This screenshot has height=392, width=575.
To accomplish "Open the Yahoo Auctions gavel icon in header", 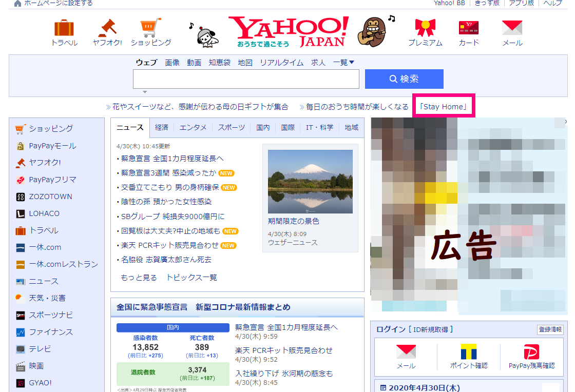I will [x=107, y=28].
